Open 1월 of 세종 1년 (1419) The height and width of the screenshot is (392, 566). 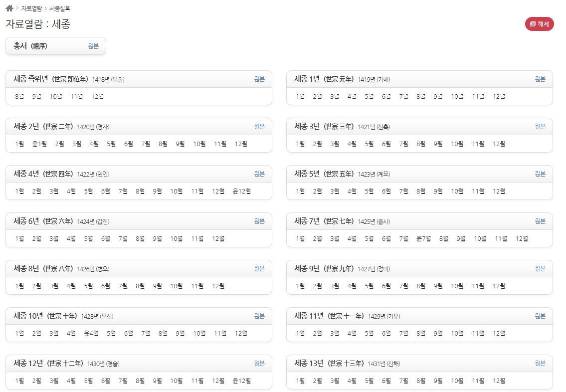tap(300, 96)
